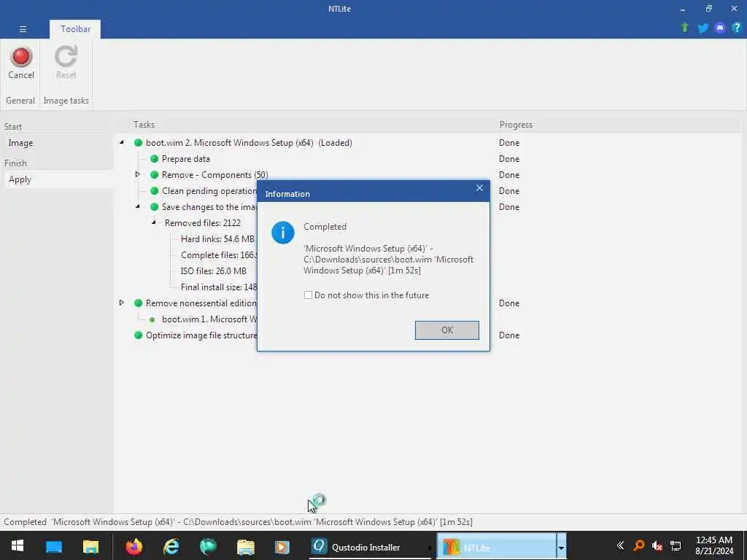This screenshot has height=560, width=747.
Task: Click the network tray icon
Action: coord(676,546)
